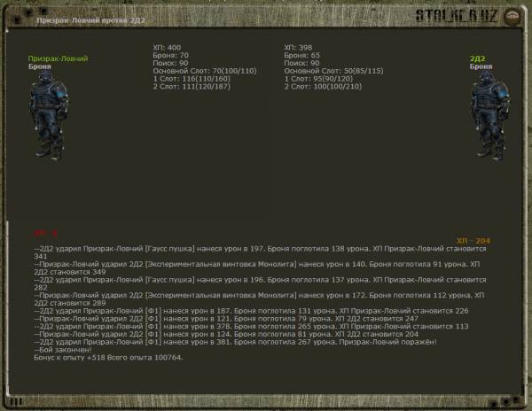Screen dimensions: 532x411
Task: Open the Призрак-Ловчий player name link
Action: point(58,58)
